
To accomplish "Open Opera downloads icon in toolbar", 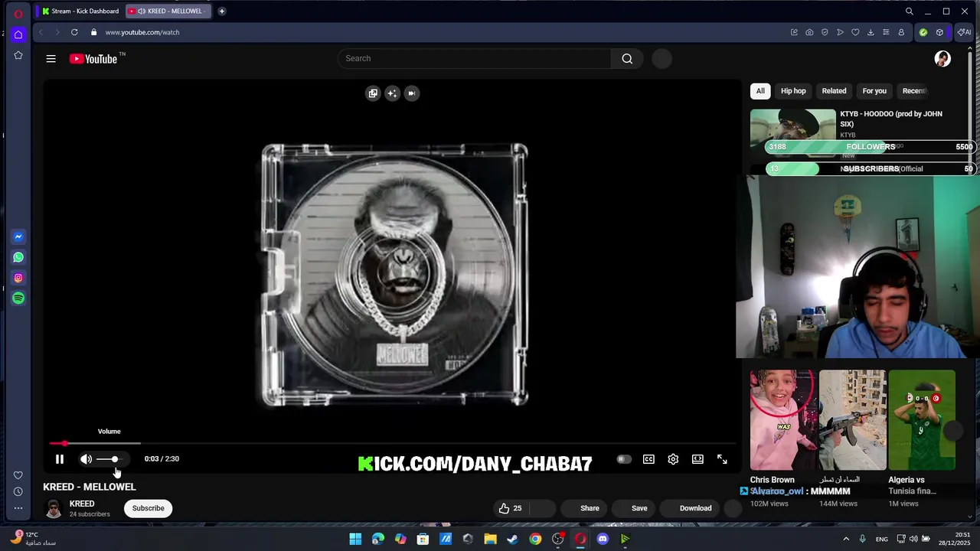I will tap(871, 32).
